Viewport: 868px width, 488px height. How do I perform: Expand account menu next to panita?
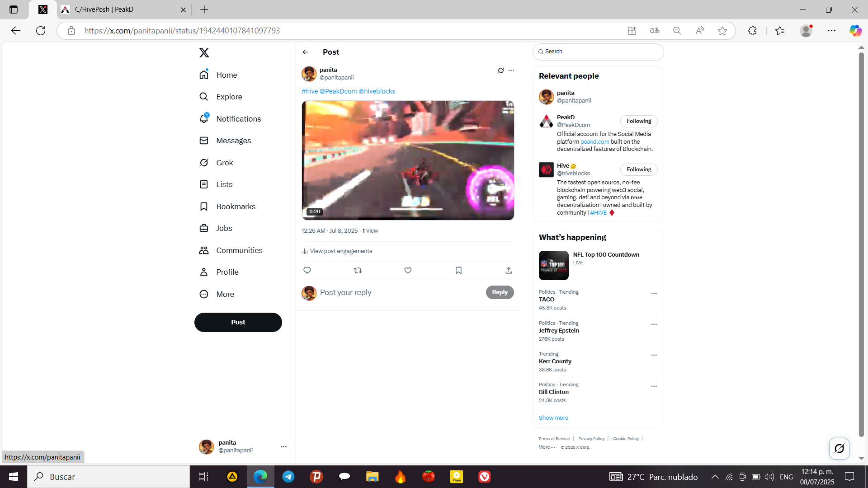284,447
